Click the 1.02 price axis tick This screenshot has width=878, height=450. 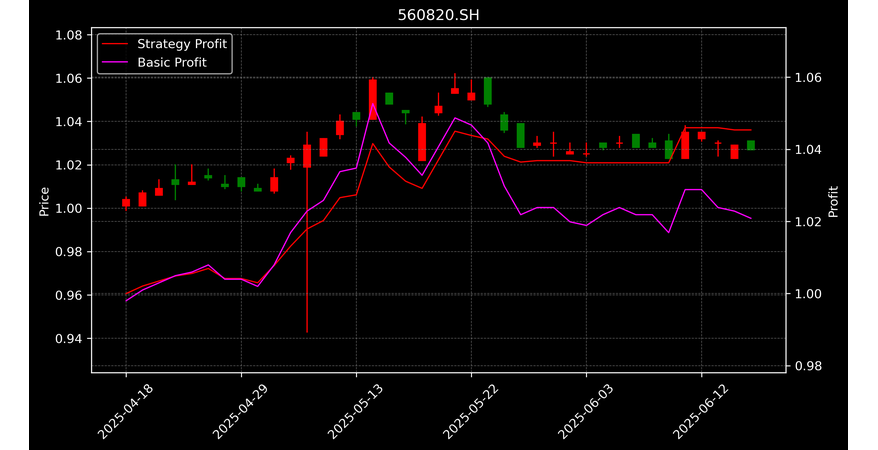pyautogui.click(x=69, y=165)
